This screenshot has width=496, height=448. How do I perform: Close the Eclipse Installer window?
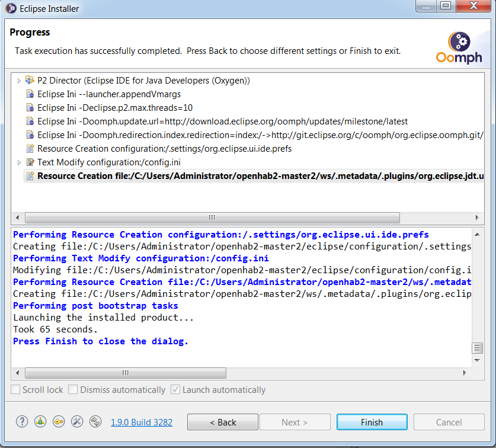coord(473,6)
